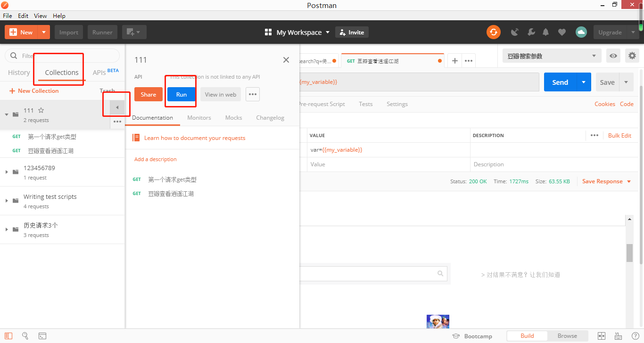Open the My Workspace dropdown
Viewport: 644px width, 343px height.
(297, 32)
